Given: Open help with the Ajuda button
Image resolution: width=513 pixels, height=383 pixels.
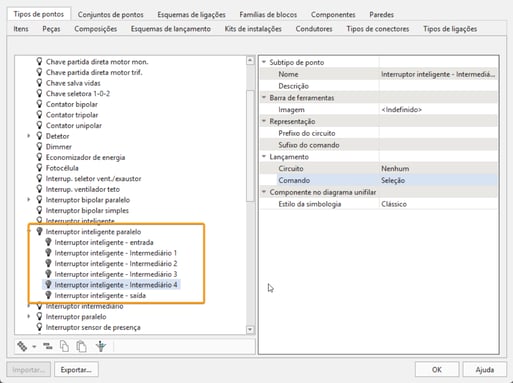Looking at the screenshot, I should pos(484,370).
